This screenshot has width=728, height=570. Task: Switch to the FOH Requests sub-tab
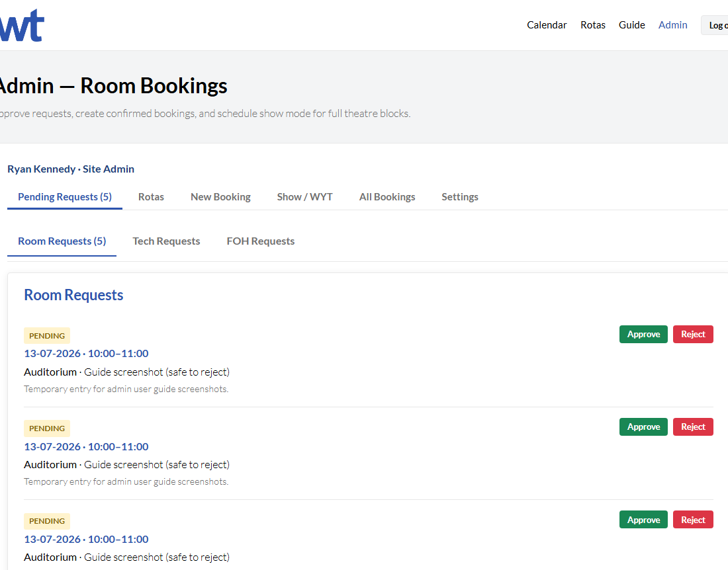point(261,241)
